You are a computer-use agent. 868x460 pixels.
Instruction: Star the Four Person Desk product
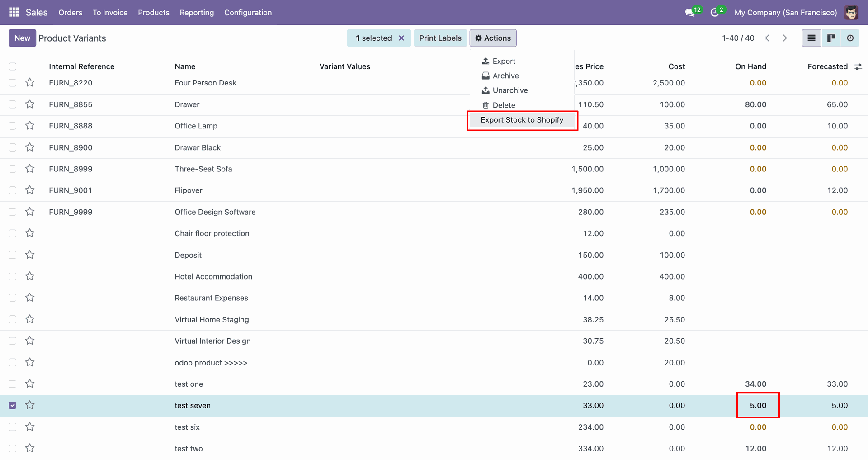(x=30, y=82)
